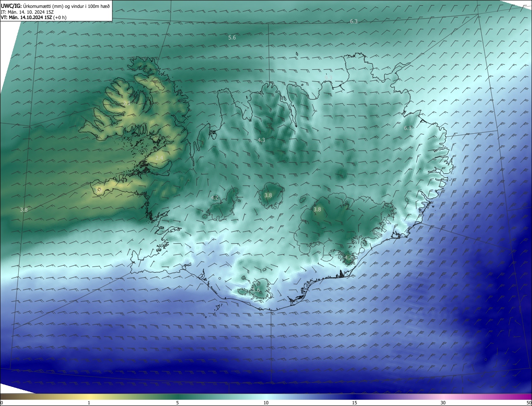The width and height of the screenshot is (532, 406).
Task: Click the 4.2 label near the southeast coast
Action: click(348, 257)
